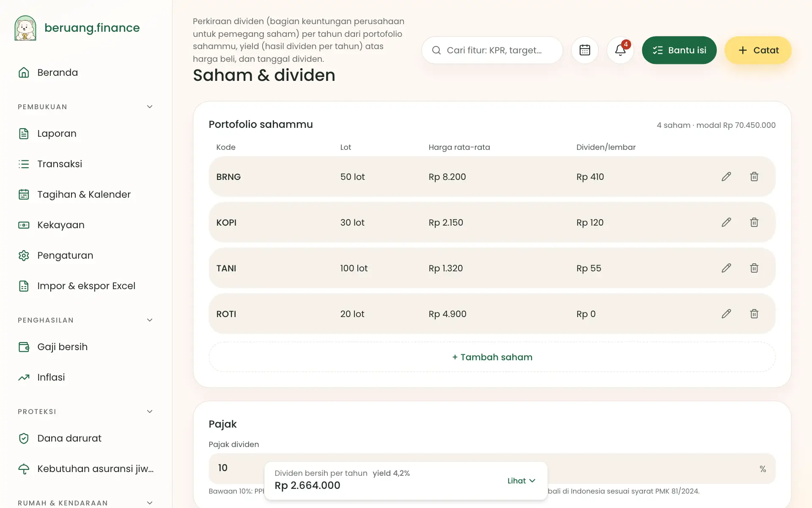
Task: Collapse the PROTEKSI section chevron
Action: [150, 411]
